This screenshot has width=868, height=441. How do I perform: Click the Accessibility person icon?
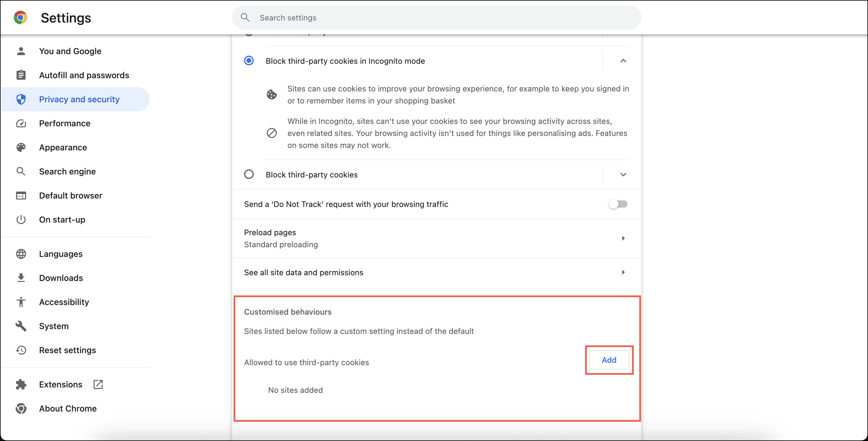pos(21,302)
